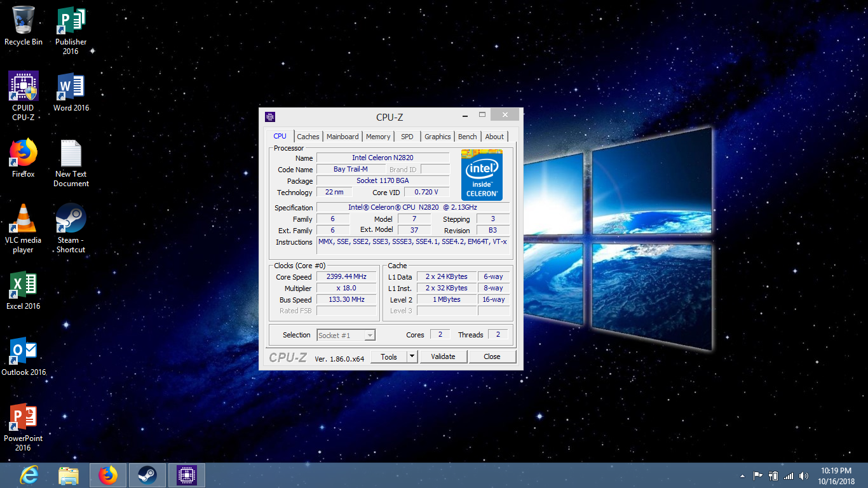Click the Tools button
The image size is (868, 488).
389,356
